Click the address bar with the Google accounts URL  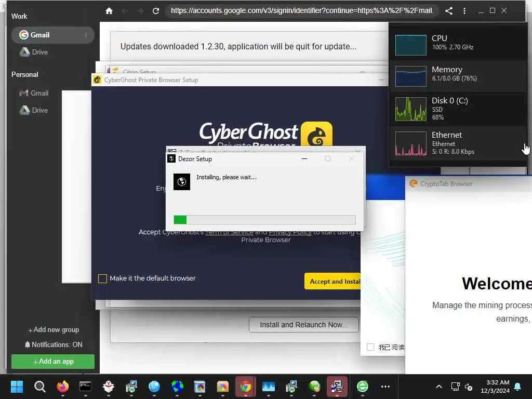[x=302, y=11]
